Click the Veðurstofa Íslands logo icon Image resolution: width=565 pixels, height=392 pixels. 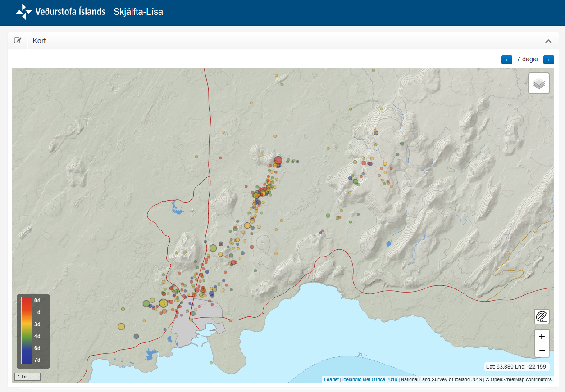[x=23, y=12]
